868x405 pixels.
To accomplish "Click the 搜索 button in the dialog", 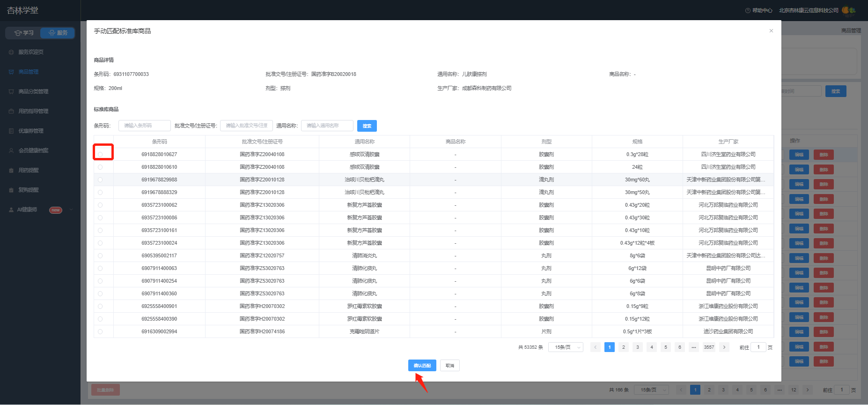I will (x=367, y=126).
